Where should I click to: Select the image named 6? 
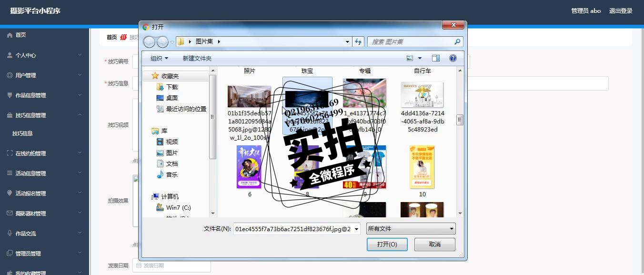coord(250,167)
